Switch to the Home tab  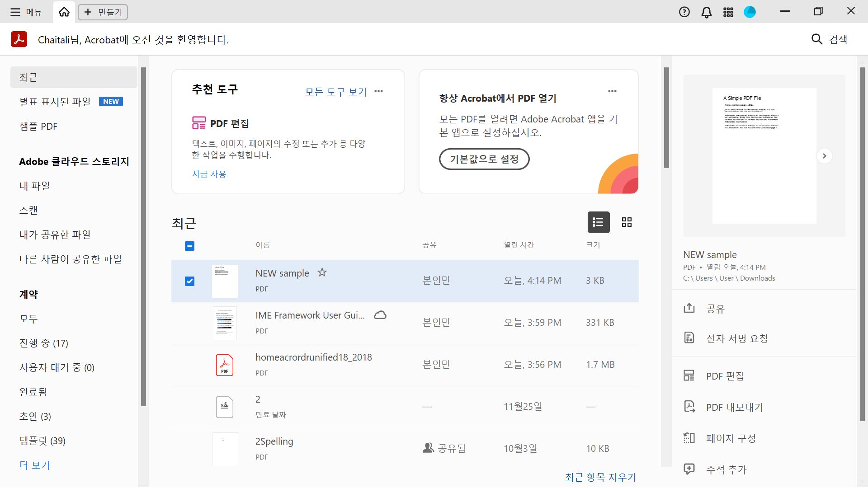[63, 12]
